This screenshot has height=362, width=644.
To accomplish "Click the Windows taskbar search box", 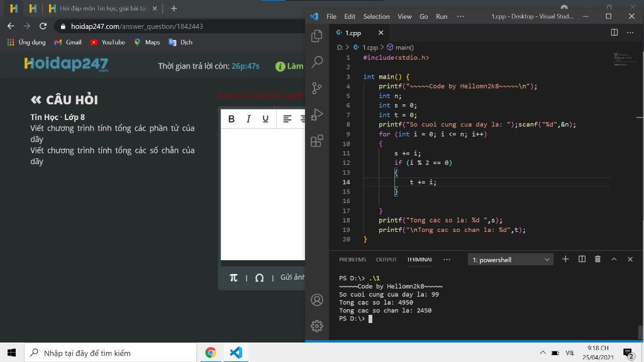I will click(110, 353).
